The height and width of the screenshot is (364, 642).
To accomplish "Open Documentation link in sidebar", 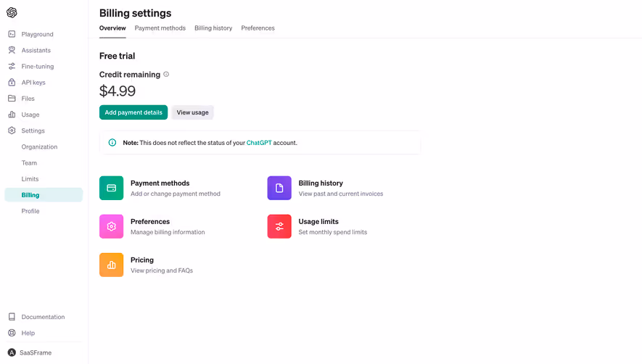I will click(x=43, y=317).
